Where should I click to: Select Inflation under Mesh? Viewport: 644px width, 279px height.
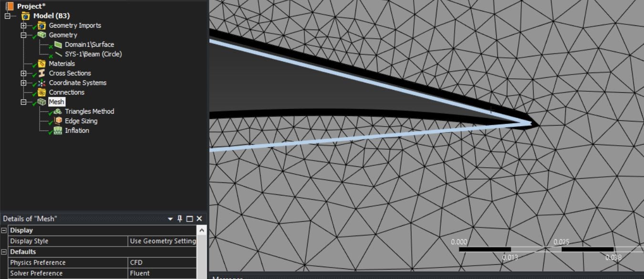[x=77, y=130]
